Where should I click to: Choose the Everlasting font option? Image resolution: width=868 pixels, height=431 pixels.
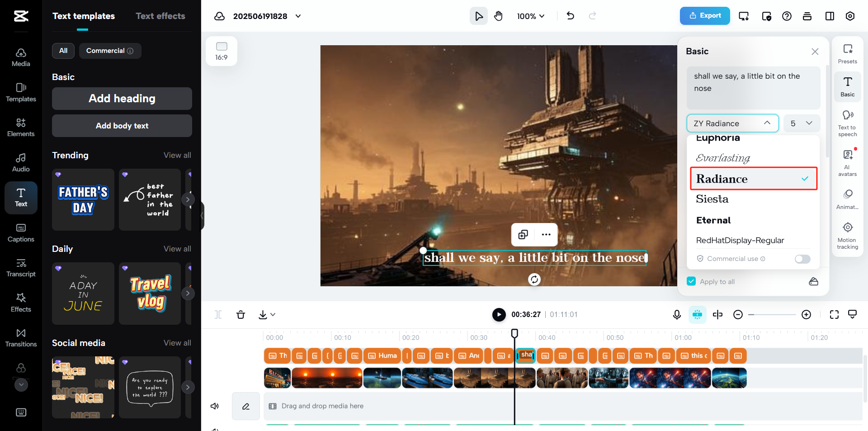754,158
